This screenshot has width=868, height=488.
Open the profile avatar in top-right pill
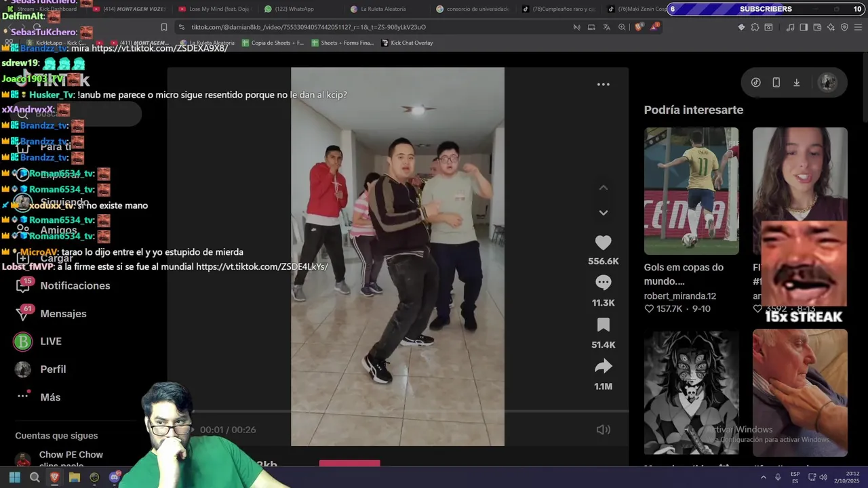pos(827,83)
